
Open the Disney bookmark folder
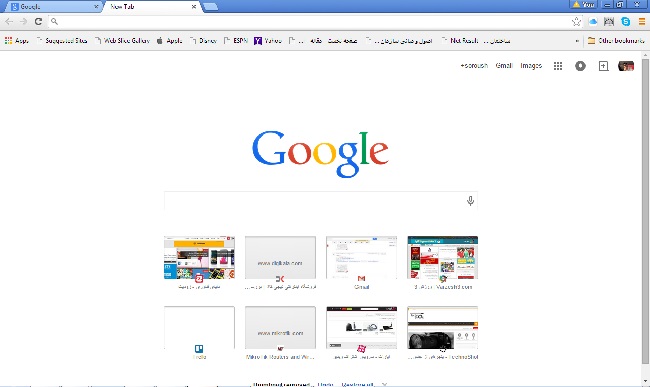tap(204, 41)
